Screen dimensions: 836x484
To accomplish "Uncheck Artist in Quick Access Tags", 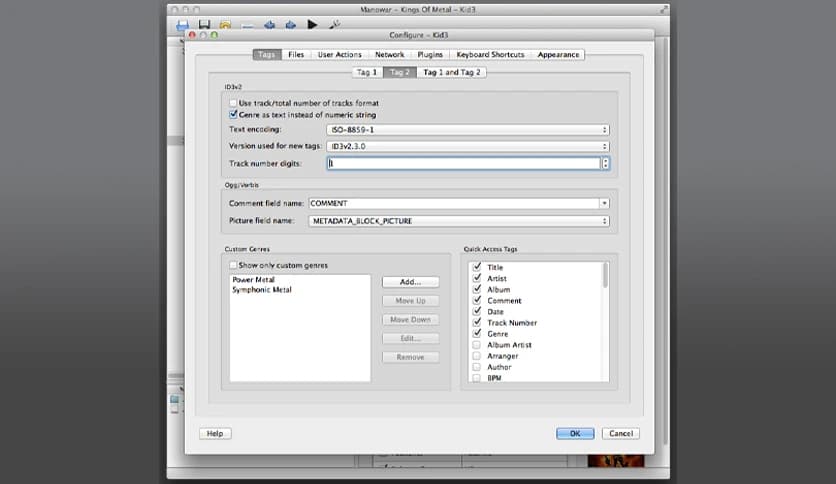I will tap(477, 278).
